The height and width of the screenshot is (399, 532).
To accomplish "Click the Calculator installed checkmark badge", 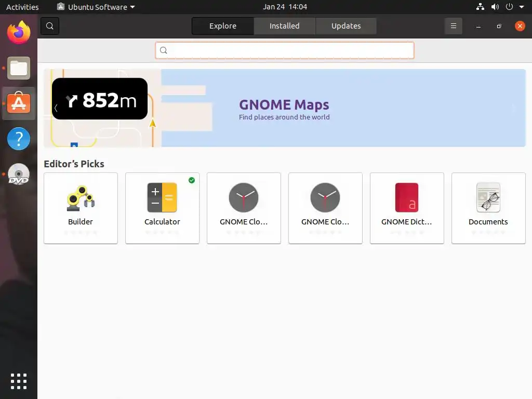I will coord(192,180).
